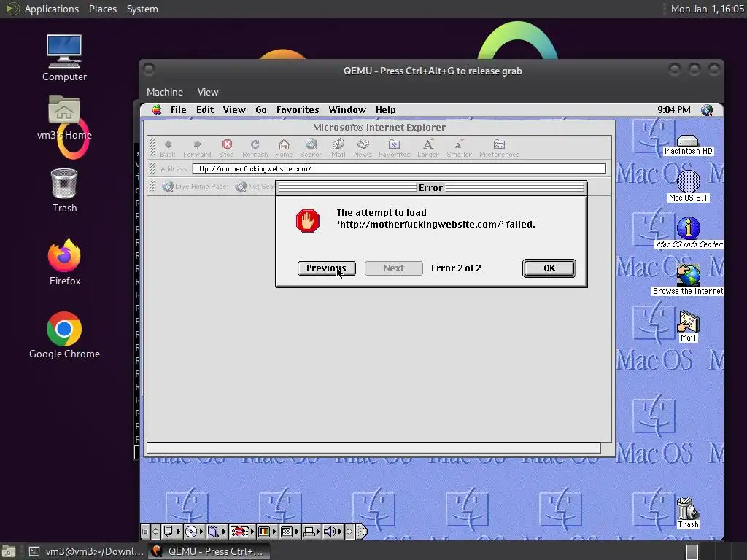This screenshot has height=560, width=747.
Task: Select the Firefox desktop icon
Action: pos(64,262)
